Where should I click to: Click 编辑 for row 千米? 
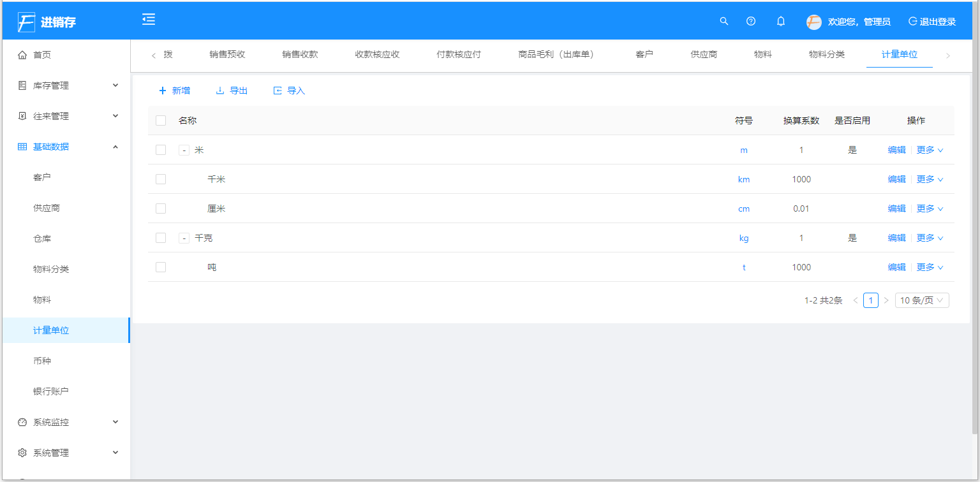896,179
